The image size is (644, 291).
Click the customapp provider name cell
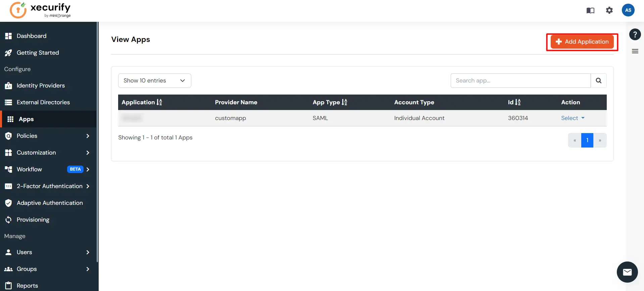230,118
